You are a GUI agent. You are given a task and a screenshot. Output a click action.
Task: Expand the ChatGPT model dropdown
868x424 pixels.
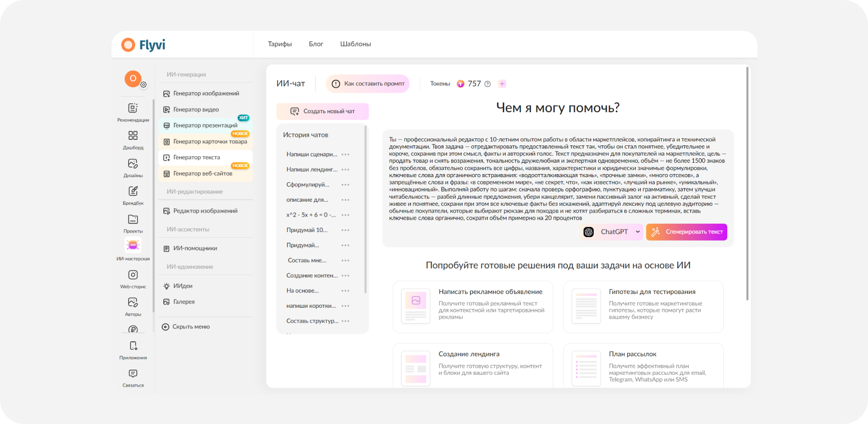pyautogui.click(x=612, y=232)
